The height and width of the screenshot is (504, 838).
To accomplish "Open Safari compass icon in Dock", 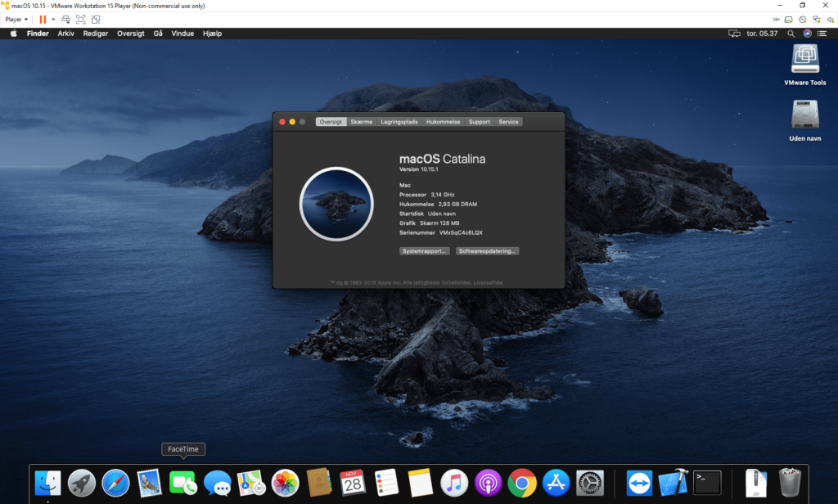I will click(115, 483).
